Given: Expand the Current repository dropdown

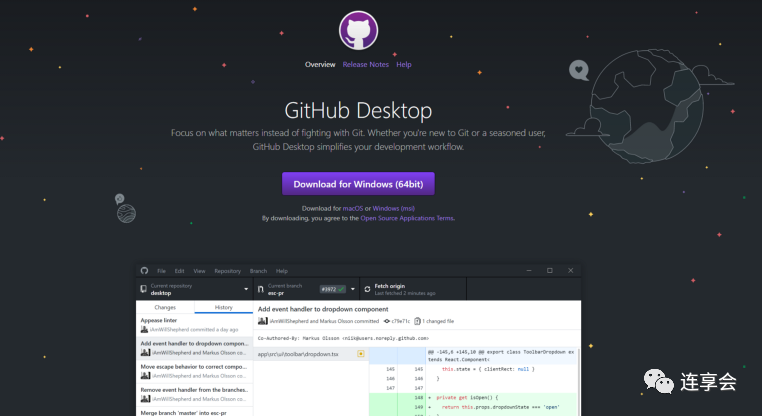Looking at the screenshot, I should [195, 289].
